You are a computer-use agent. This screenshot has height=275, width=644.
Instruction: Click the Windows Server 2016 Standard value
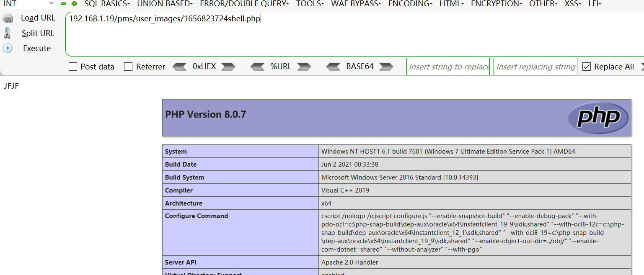(400, 177)
